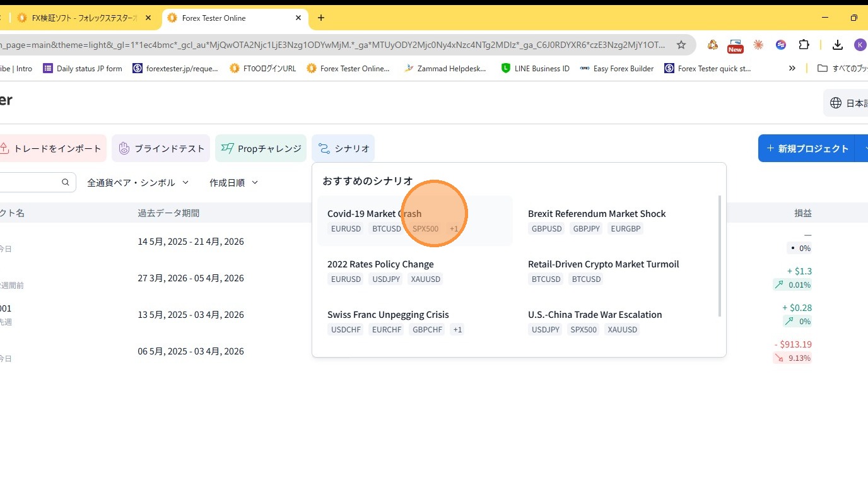Click the scenario list scrollbar
Viewport: 868px width, 485px height.
click(719, 255)
